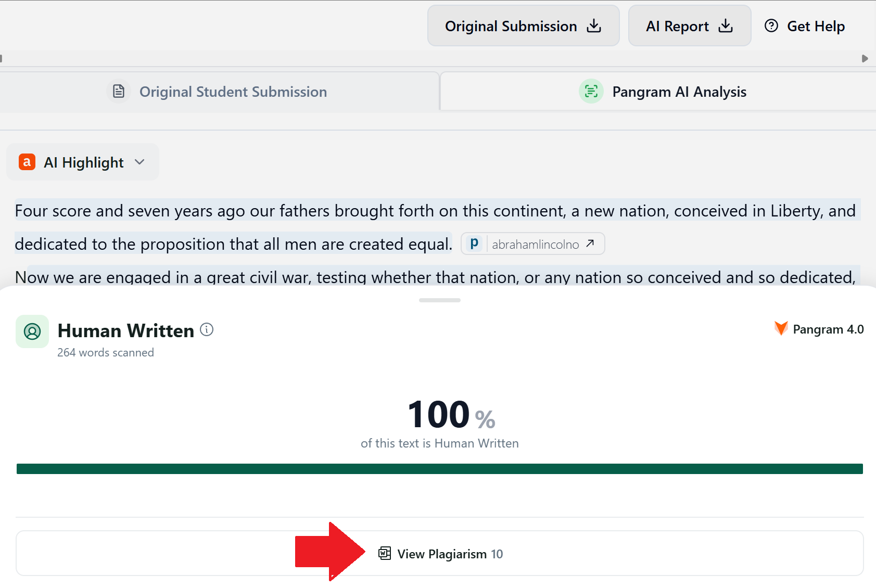Click 'of this text is Human Written'
Screen dimensions: 876x588
pyautogui.click(x=440, y=443)
